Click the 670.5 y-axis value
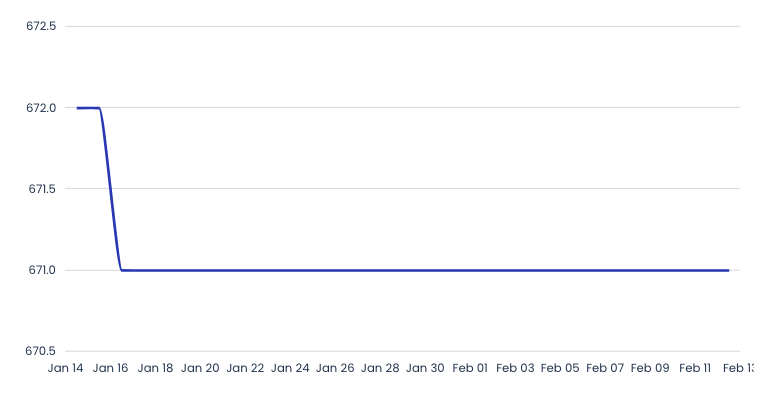771x402 pixels. (x=41, y=351)
